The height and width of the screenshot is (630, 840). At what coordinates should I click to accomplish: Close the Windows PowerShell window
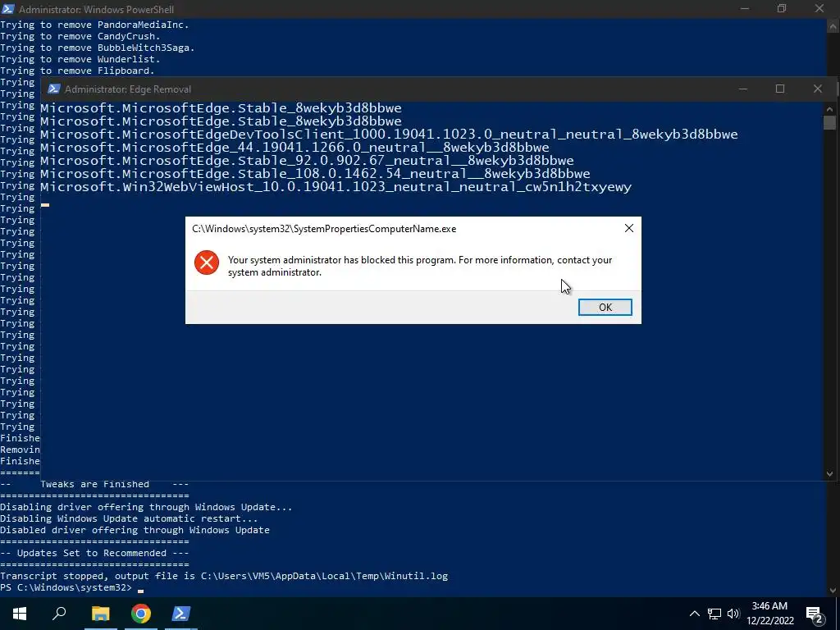click(x=819, y=8)
